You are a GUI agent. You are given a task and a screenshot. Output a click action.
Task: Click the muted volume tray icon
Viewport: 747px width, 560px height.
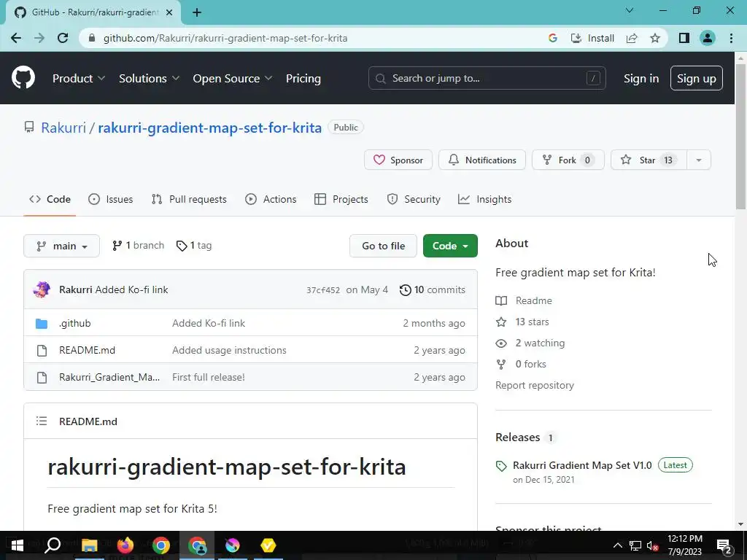pos(652,545)
